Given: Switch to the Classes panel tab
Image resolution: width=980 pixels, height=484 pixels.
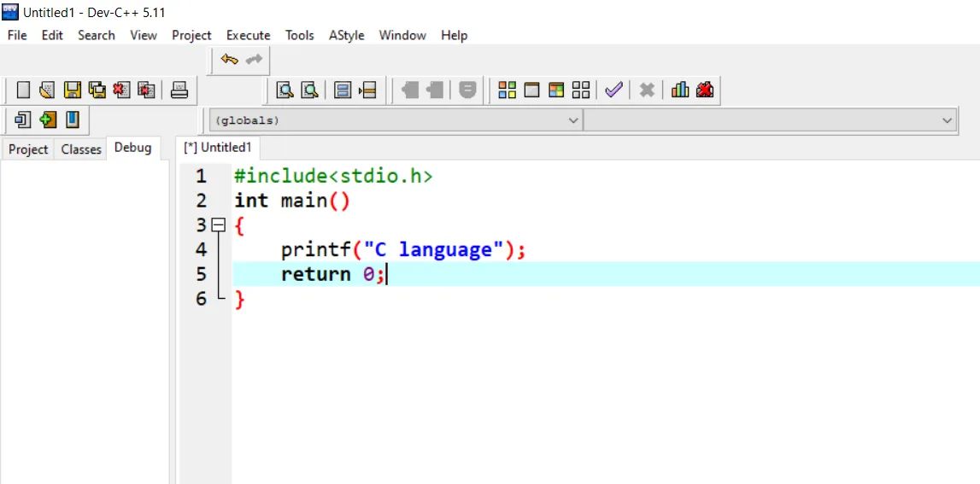Looking at the screenshot, I should [80, 149].
